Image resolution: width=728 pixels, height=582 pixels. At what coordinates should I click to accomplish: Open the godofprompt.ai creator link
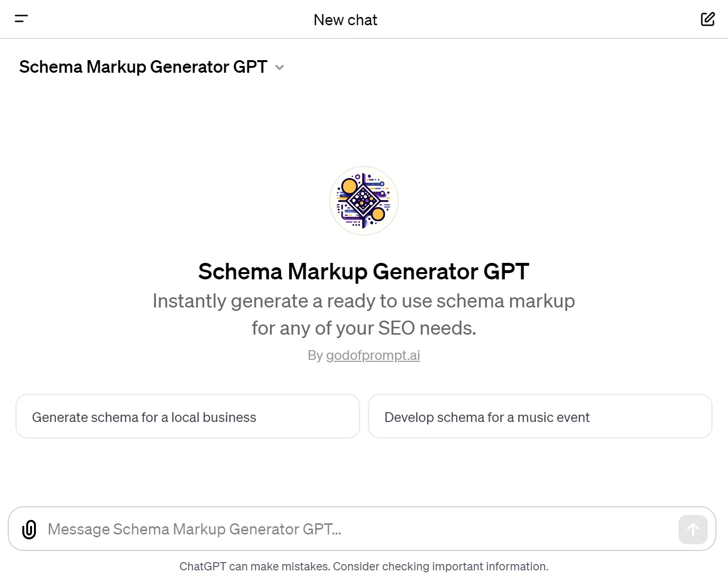tap(373, 355)
